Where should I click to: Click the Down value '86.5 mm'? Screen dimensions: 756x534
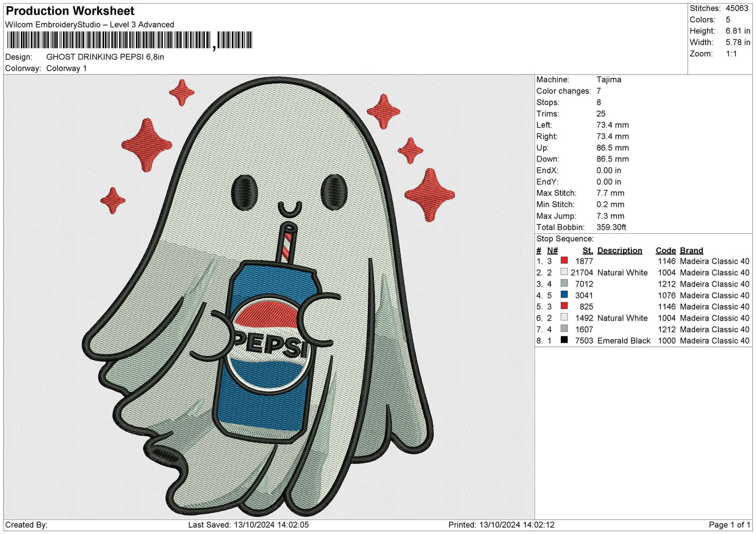point(613,159)
